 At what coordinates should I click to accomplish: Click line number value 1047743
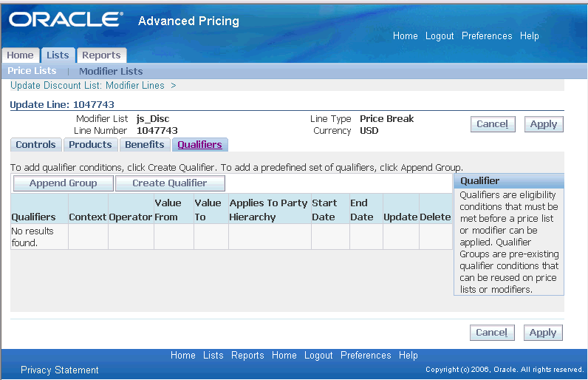157,131
